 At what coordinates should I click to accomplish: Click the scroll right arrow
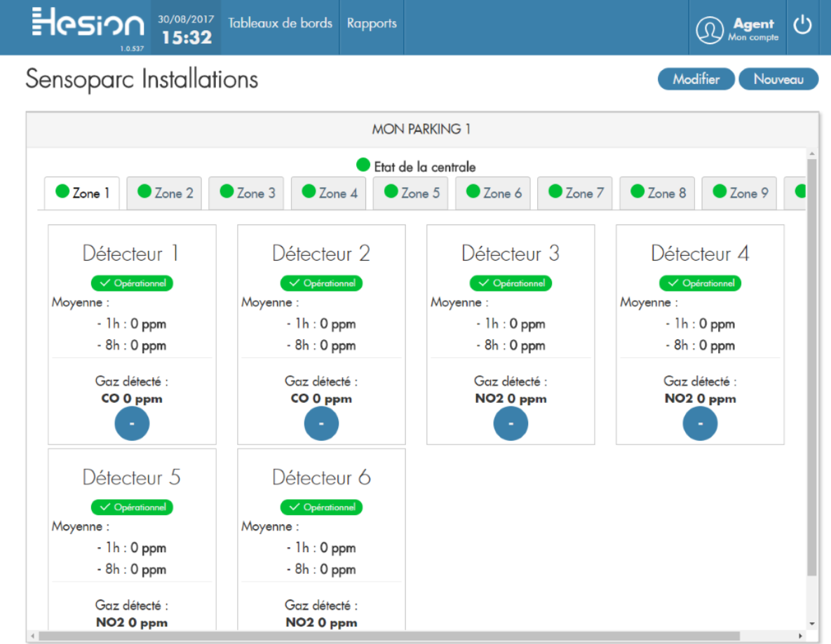[800, 636]
